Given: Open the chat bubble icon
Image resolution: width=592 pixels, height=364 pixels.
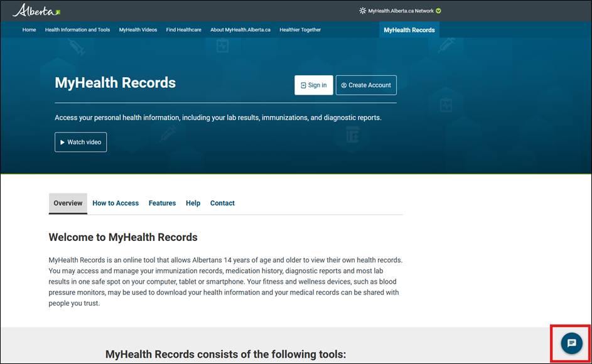Looking at the screenshot, I should (572, 343).
